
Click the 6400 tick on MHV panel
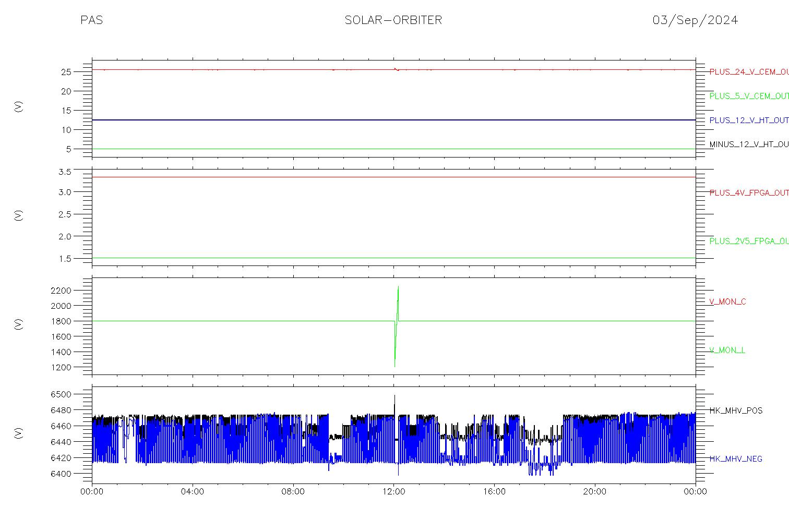click(x=61, y=474)
